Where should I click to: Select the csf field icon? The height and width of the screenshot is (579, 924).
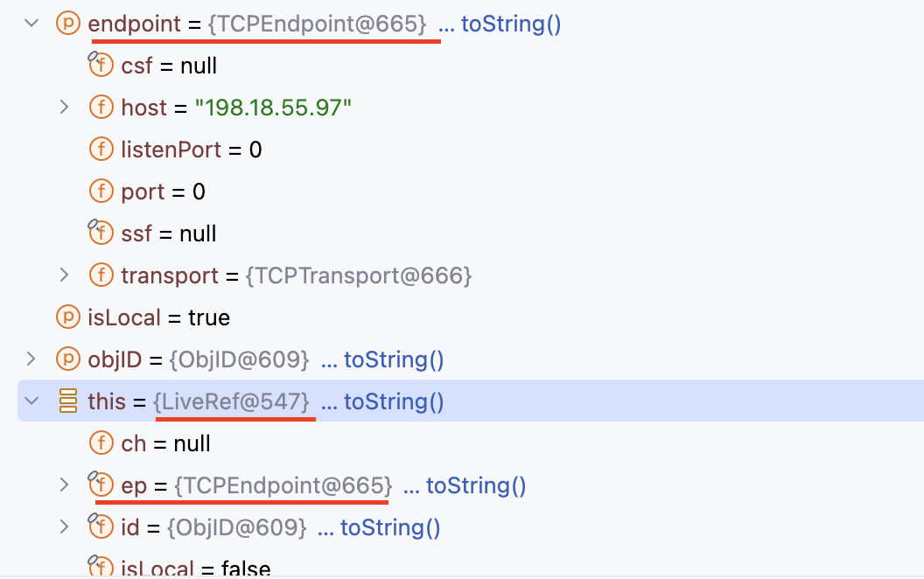(100, 64)
